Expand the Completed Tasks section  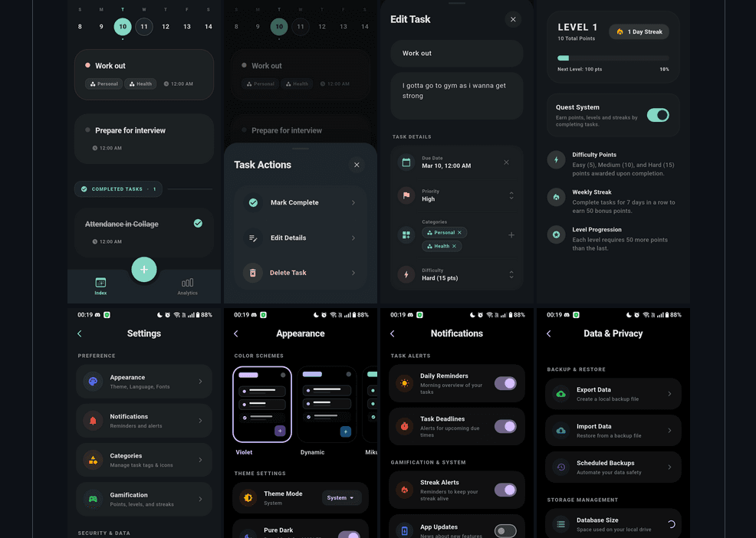point(118,189)
